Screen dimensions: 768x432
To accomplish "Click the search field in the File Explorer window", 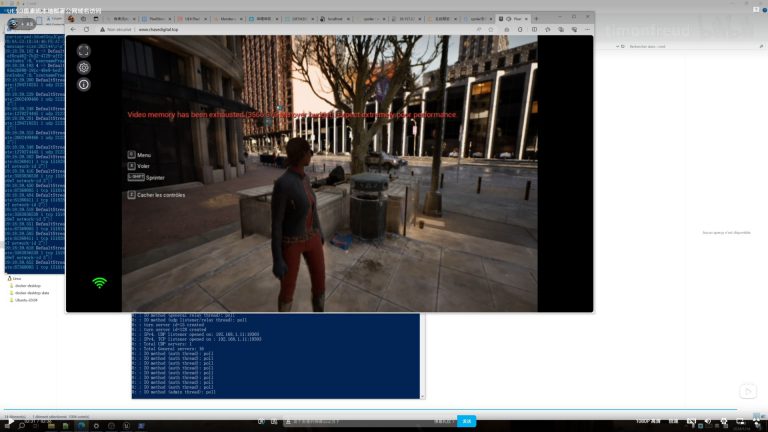I will tap(693, 47).
